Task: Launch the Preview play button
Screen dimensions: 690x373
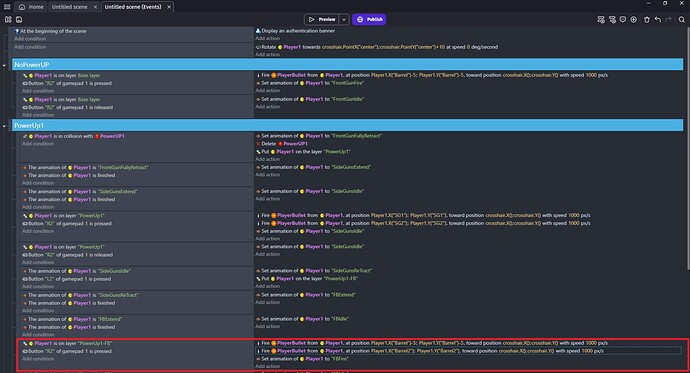Action: pyautogui.click(x=322, y=19)
